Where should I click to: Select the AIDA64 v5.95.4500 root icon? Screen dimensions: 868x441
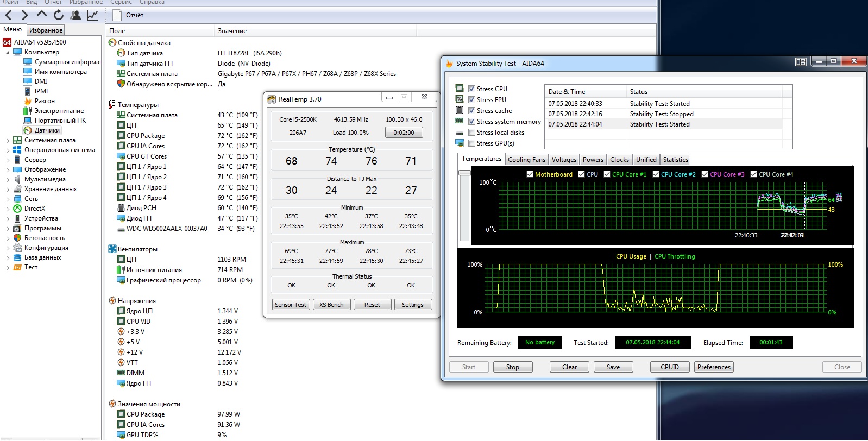[7, 42]
